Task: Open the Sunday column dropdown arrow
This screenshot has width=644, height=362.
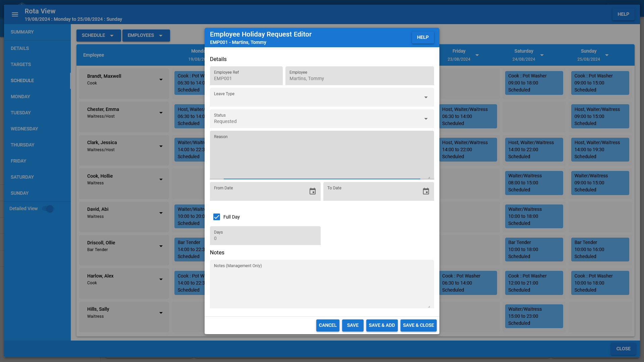Action: pyautogui.click(x=607, y=55)
